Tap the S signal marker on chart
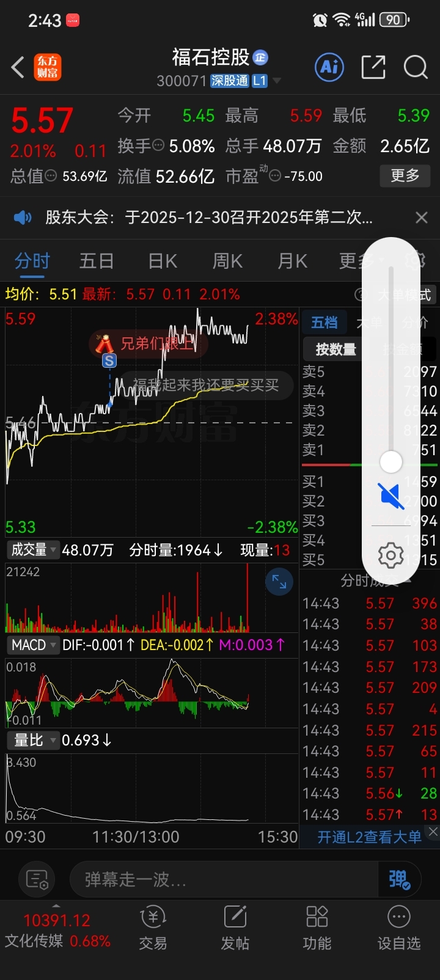The width and height of the screenshot is (440, 980). point(109,360)
